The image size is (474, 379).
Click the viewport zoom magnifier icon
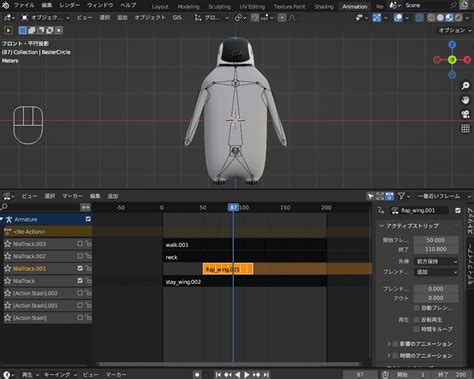pos(465,86)
